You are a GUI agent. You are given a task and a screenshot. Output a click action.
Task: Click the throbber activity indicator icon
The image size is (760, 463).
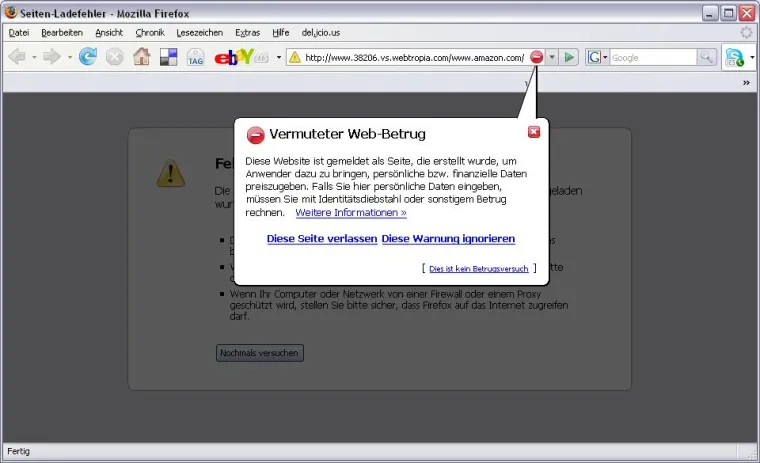coord(746,32)
